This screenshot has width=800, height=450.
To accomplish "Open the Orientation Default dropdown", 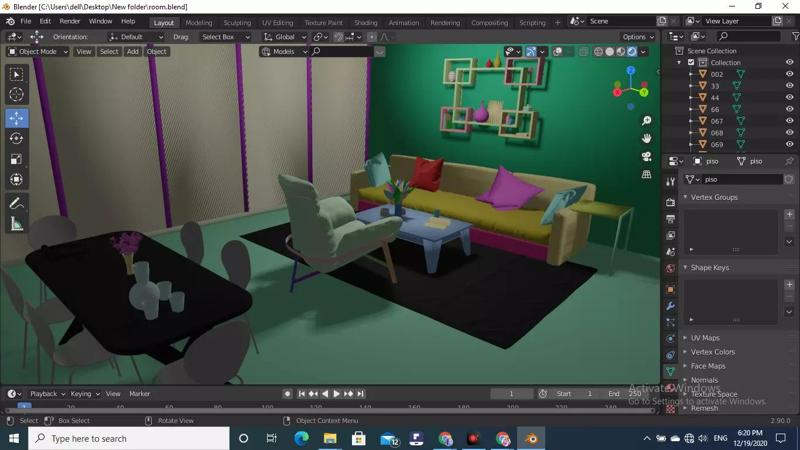I will coord(136,37).
